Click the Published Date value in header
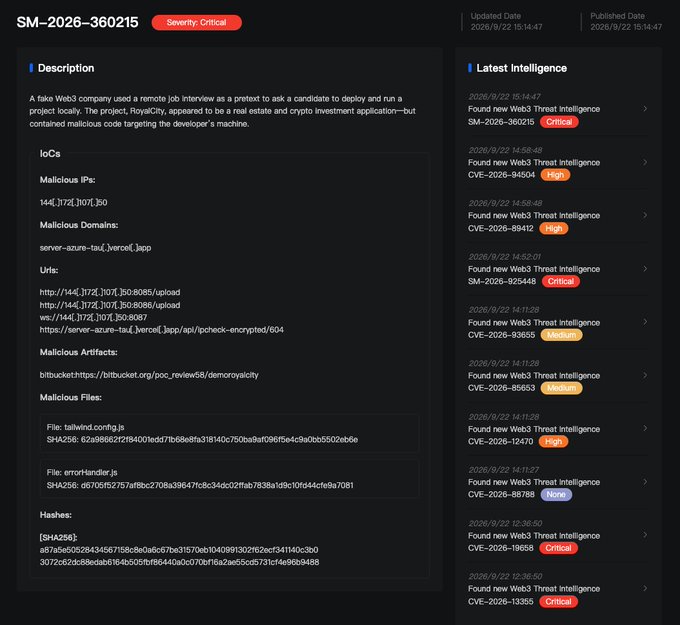This screenshot has height=625, width=680. pos(626,27)
